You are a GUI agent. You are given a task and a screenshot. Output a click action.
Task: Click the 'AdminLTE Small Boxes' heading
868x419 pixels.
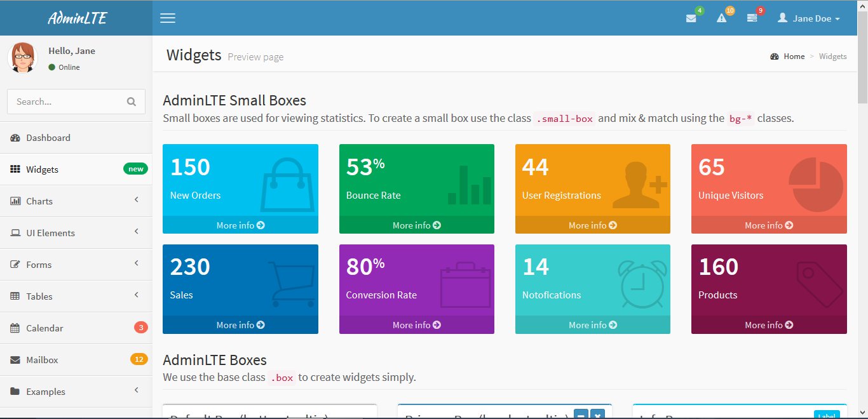pos(234,100)
